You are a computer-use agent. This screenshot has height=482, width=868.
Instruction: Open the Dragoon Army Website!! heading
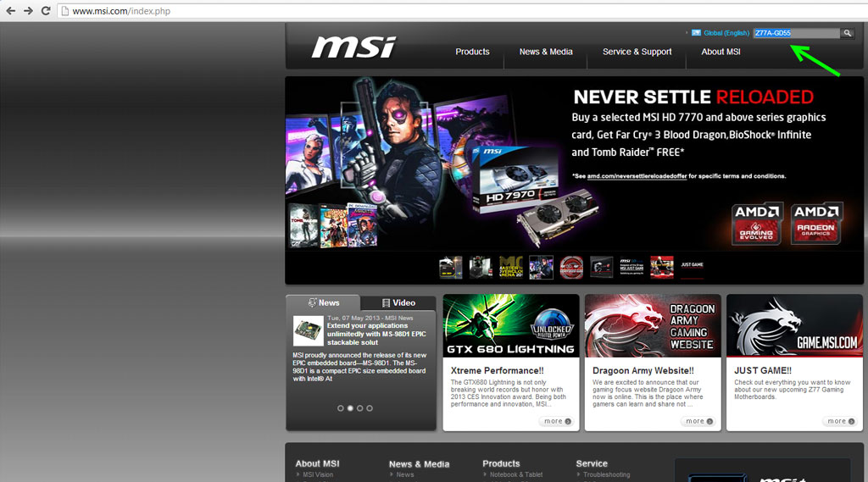pyautogui.click(x=643, y=371)
